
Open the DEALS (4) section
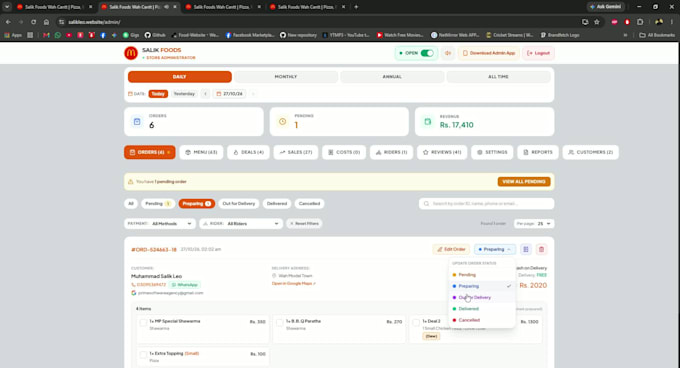(x=248, y=152)
